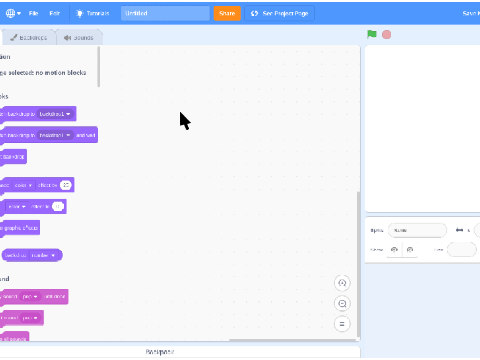
Task: Open the Edit menu
Action: (x=54, y=13)
